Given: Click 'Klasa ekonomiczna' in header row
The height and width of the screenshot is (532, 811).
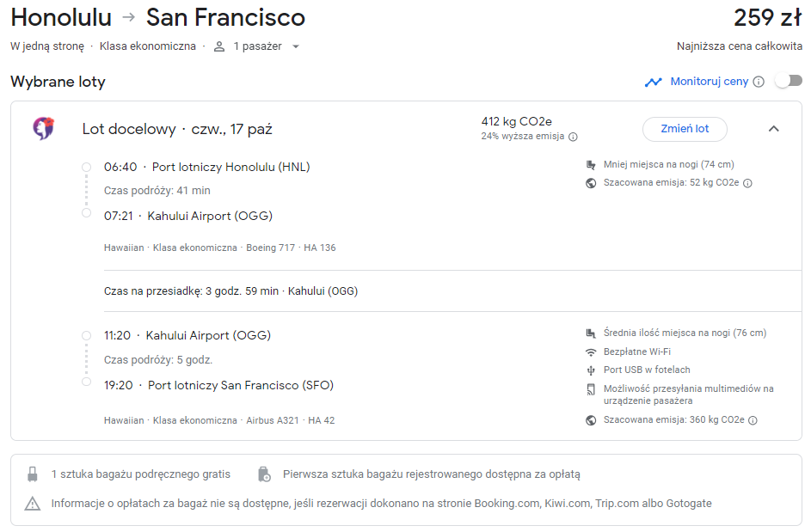Looking at the screenshot, I should pyautogui.click(x=148, y=46).
